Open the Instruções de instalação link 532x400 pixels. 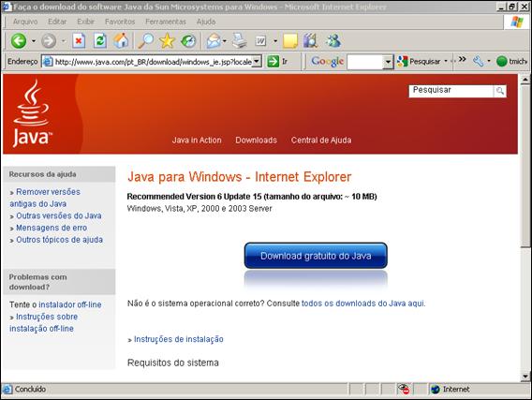(179, 339)
